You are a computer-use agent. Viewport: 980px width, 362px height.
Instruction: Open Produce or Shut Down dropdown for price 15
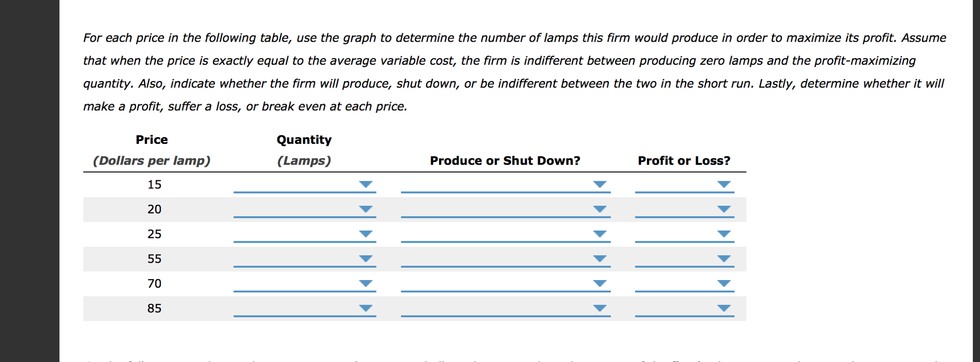pyautogui.click(x=600, y=184)
